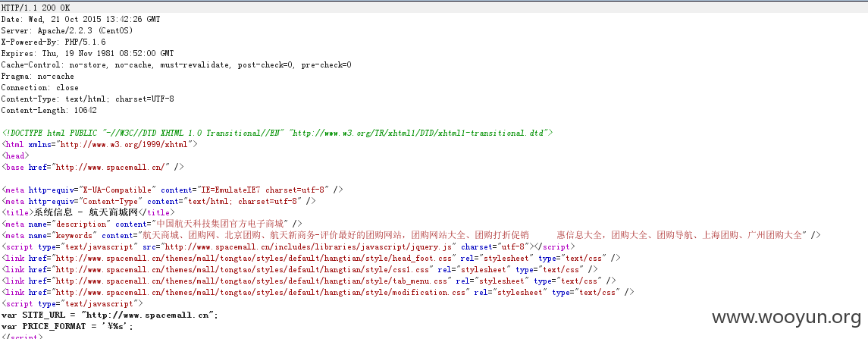
Task: Select the script type text/javascript opening tag without src
Action: [x=72, y=303]
